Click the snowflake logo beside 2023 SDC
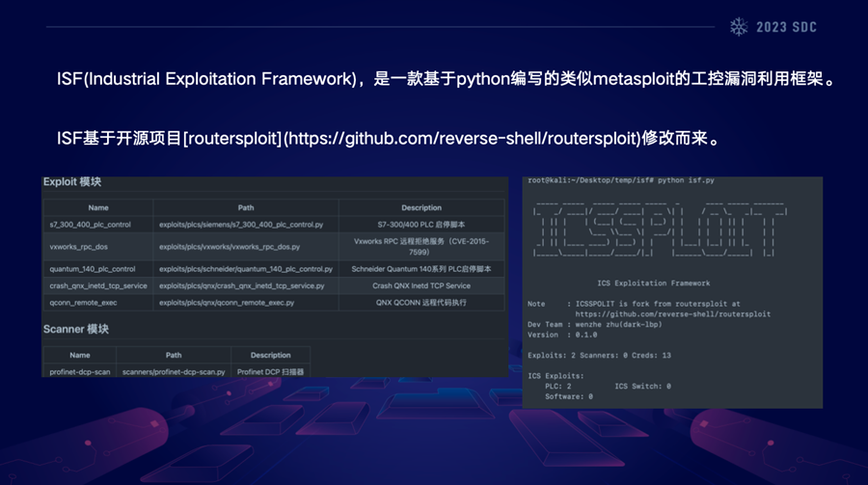Image resolution: width=868 pixels, height=485 pixels. [x=739, y=27]
